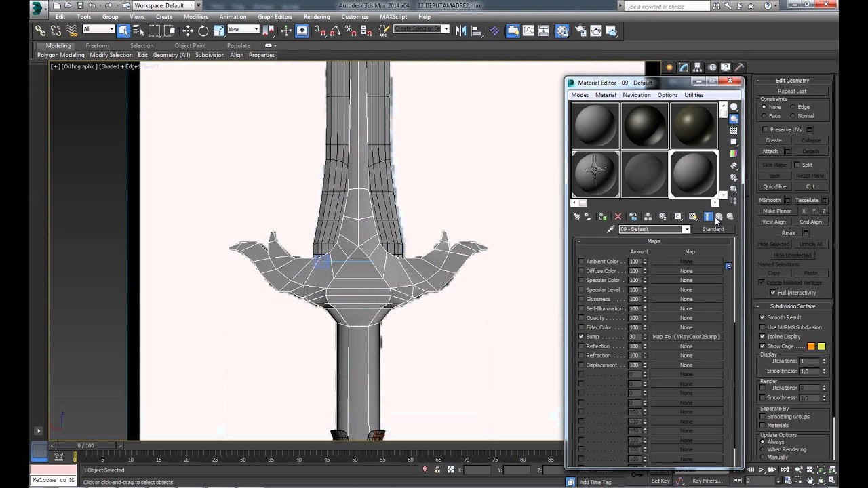Toggle the Smooth Result checkbox
Viewport: 868px width, 488px height.
pyautogui.click(x=762, y=317)
